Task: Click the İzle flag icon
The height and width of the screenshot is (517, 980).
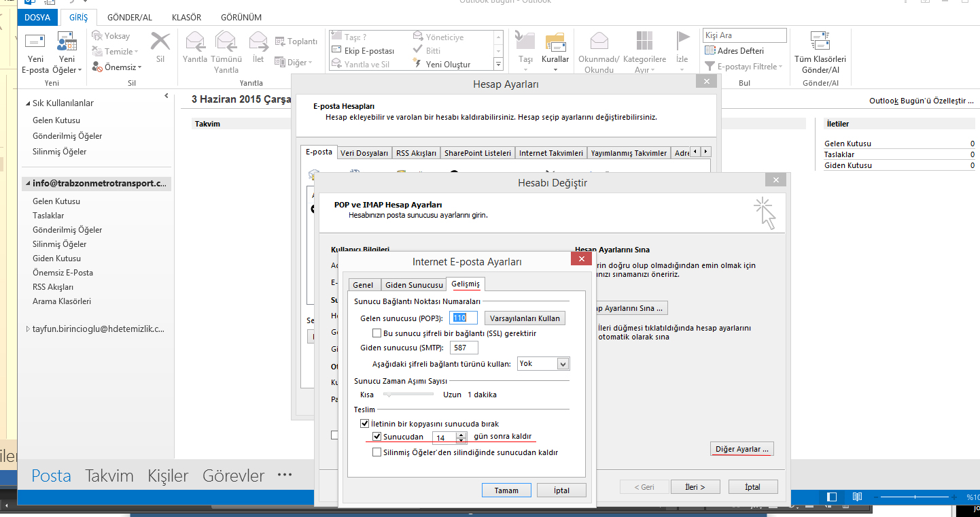Action: click(682, 41)
